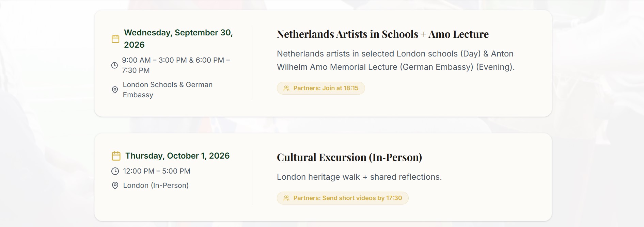Click the clock icon next to 12:00 PM time
Image resolution: width=644 pixels, height=227 pixels.
pos(115,171)
